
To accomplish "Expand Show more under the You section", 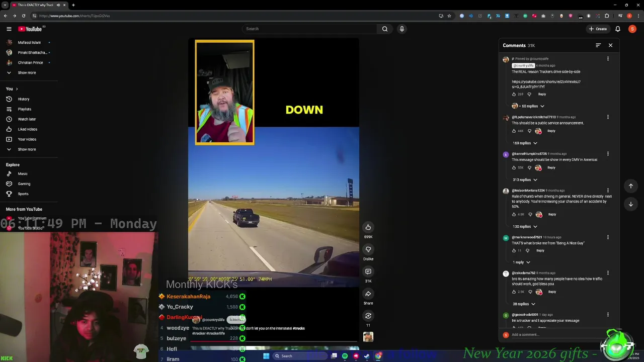I will (x=26, y=149).
